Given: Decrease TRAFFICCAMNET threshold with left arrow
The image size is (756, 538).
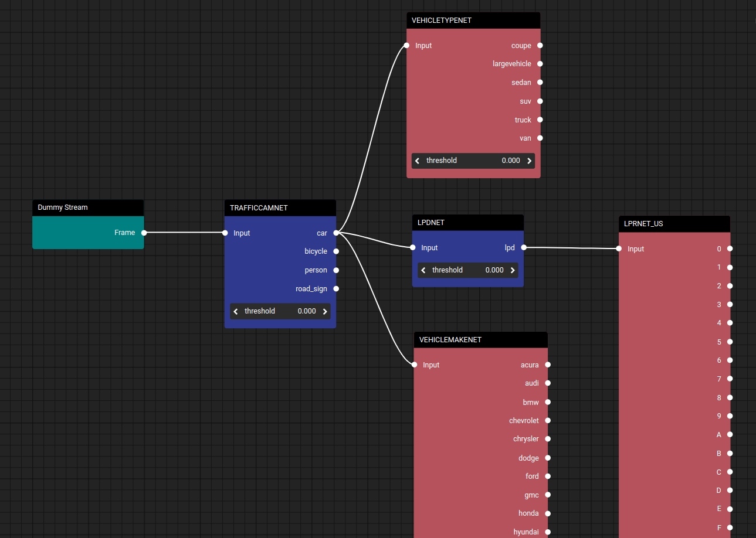Looking at the screenshot, I should [x=236, y=311].
